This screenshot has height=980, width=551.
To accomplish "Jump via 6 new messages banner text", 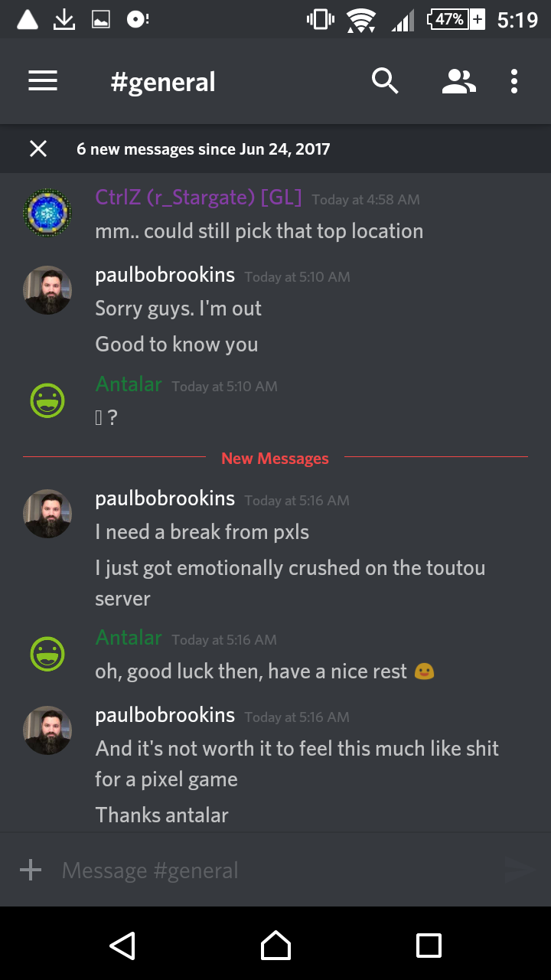I will click(203, 149).
